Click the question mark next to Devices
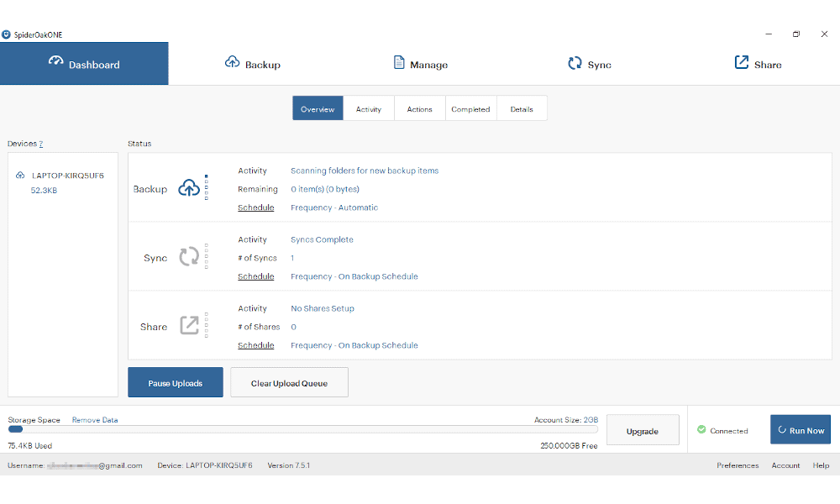Viewport: 840px width, 504px height. pos(40,144)
